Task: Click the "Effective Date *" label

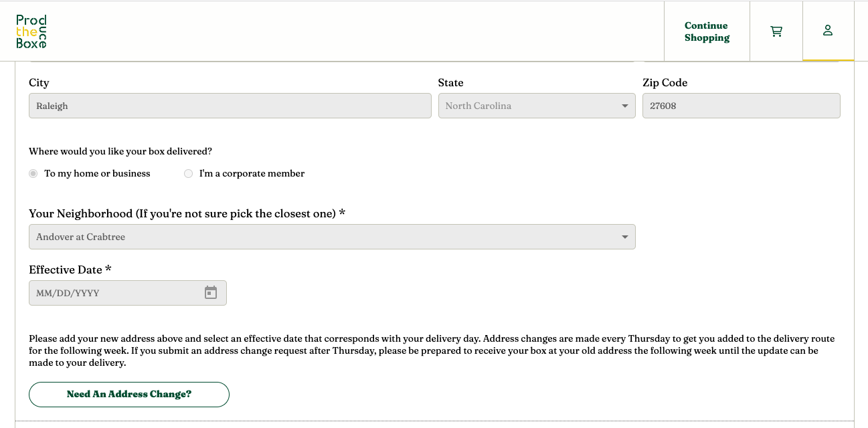Action: pyautogui.click(x=70, y=270)
